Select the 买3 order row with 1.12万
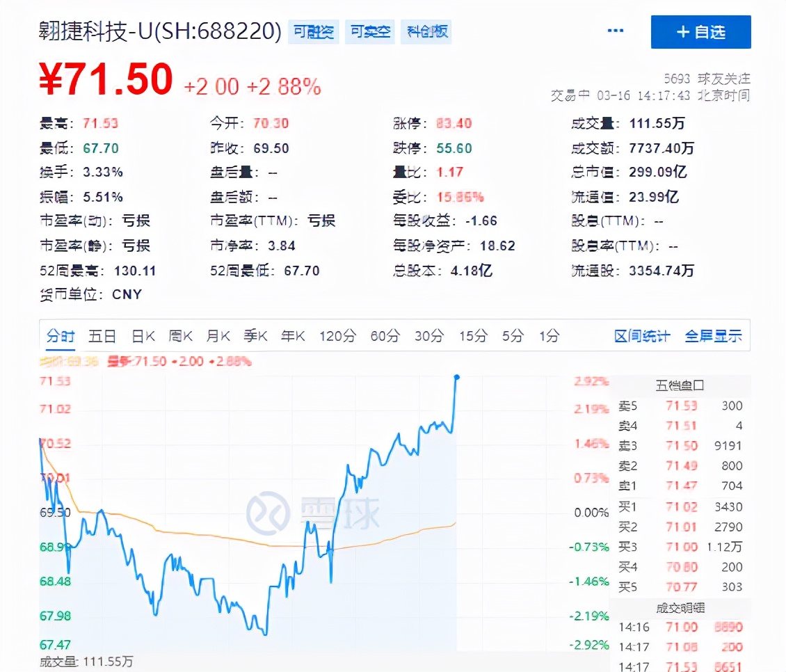Viewport: 786px width, 672px height. [680, 547]
